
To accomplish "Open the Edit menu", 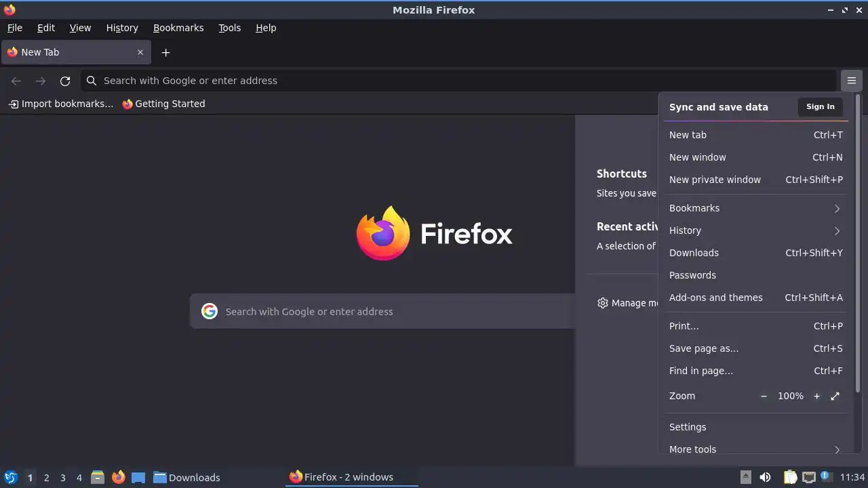I will [46, 28].
